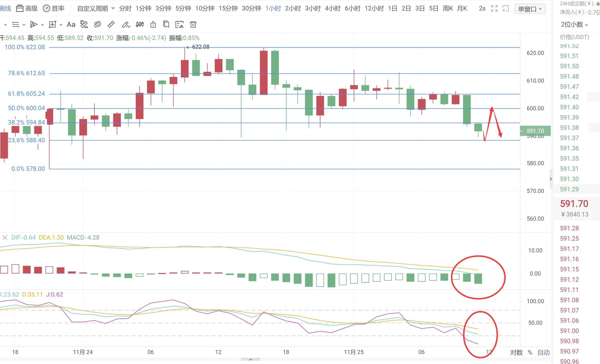Viewport: 600px width, 364px height.
Task: Select the Aa text annotation tool
Action: [x=71, y=25]
